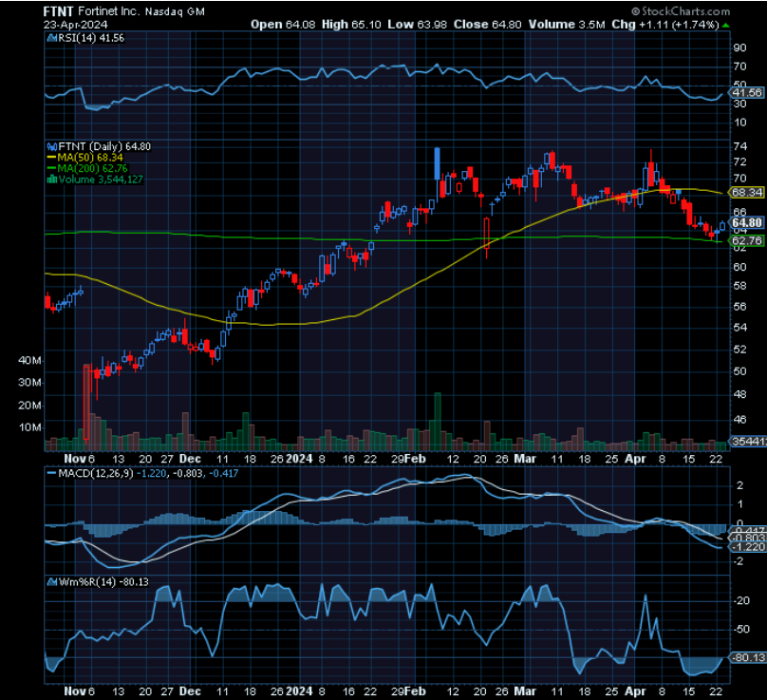This screenshot has width=767, height=700.
Task: Click the -80.13 tag on Wm%R right axis
Action: click(x=747, y=657)
